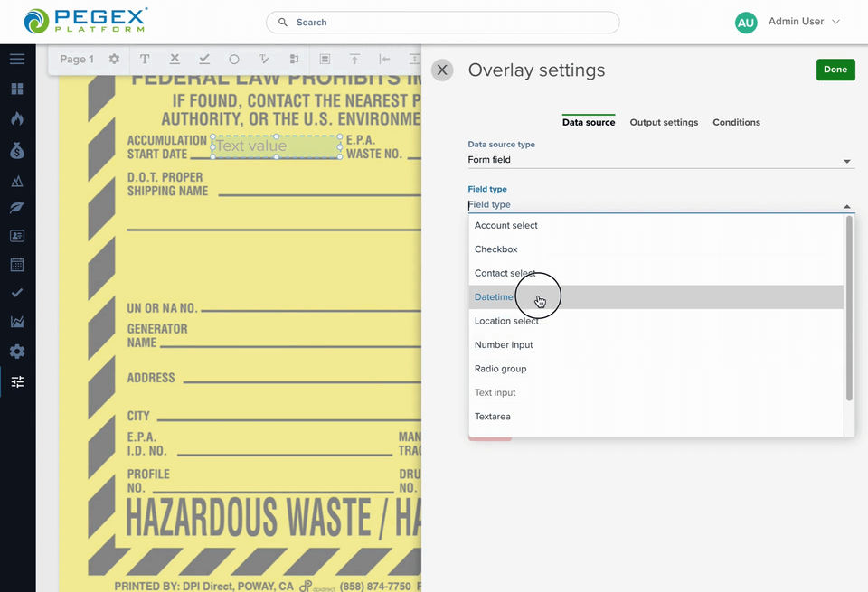Close the Overlay settings panel
Viewport: 868px width, 592px height.
tap(442, 70)
